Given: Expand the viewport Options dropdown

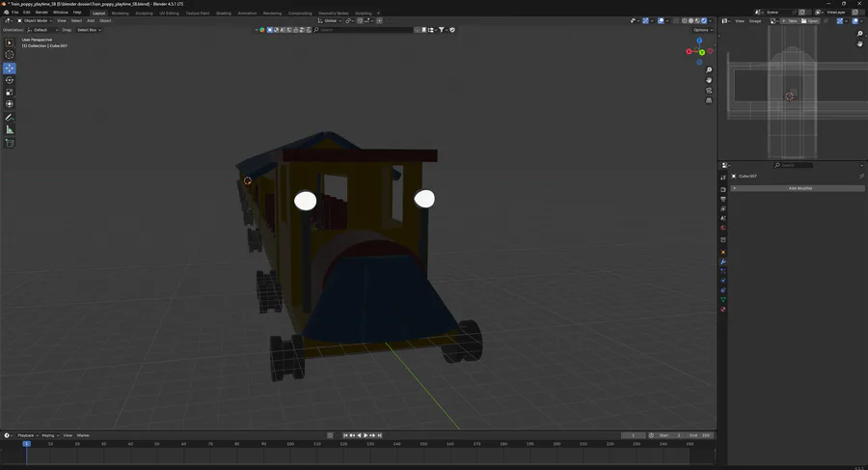Looking at the screenshot, I should point(702,30).
